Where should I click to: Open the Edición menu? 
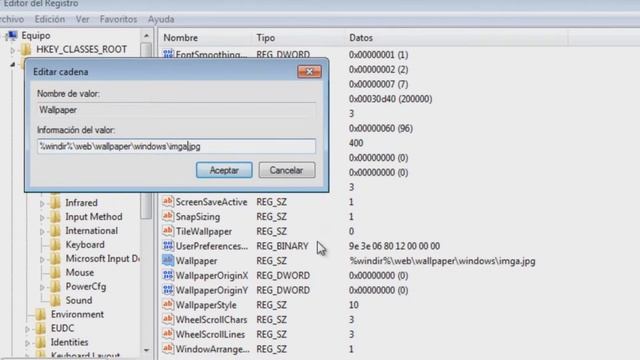click(50, 19)
